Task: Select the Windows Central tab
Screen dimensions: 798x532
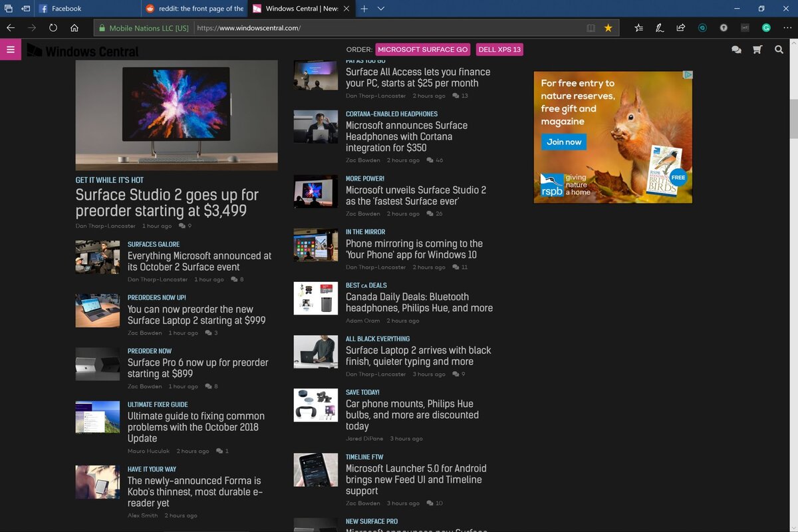Action: point(301,9)
